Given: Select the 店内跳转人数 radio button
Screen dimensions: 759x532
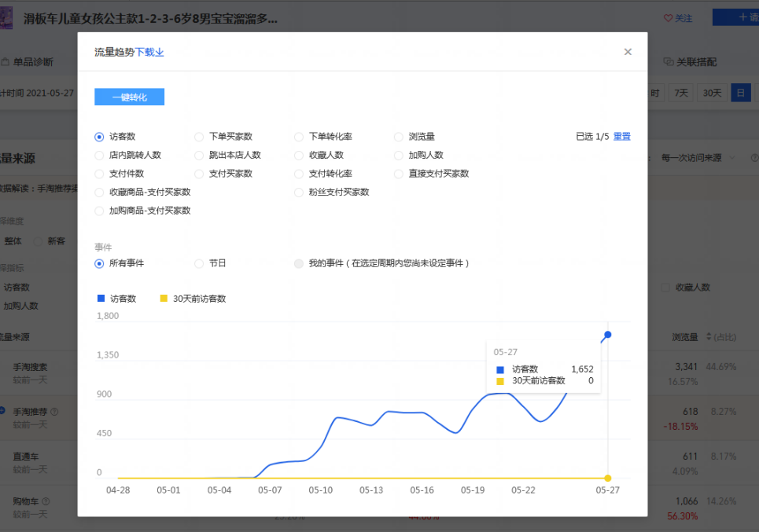Looking at the screenshot, I should coord(99,156).
